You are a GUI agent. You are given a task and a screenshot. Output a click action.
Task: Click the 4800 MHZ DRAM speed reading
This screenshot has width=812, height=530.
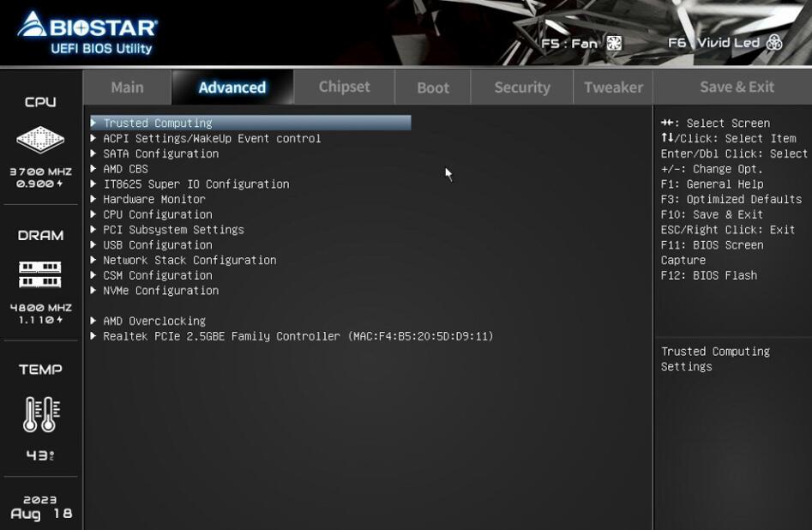(x=40, y=307)
